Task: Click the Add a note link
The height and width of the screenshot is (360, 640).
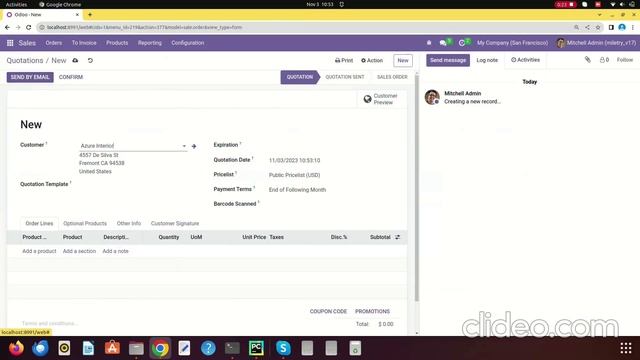Action: pyautogui.click(x=115, y=251)
